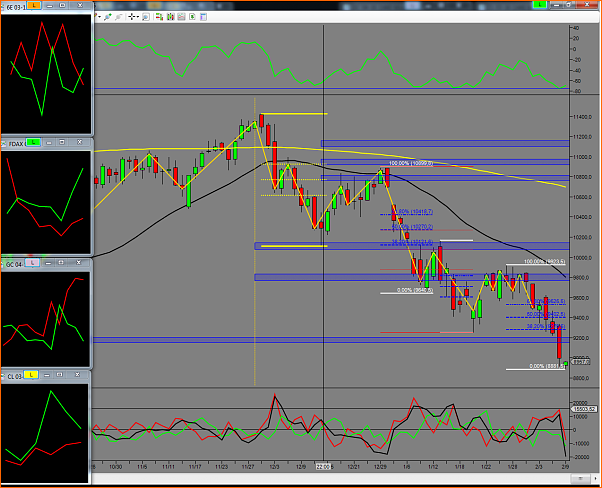602x488 pixels.
Task: Click the 8800.0 price axis label
Action: pyautogui.click(x=581, y=378)
